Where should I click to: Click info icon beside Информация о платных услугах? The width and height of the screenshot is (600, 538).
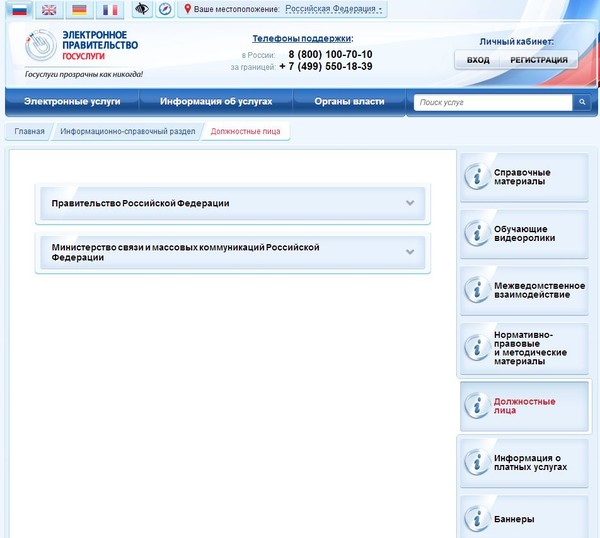(x=476, y=462)
